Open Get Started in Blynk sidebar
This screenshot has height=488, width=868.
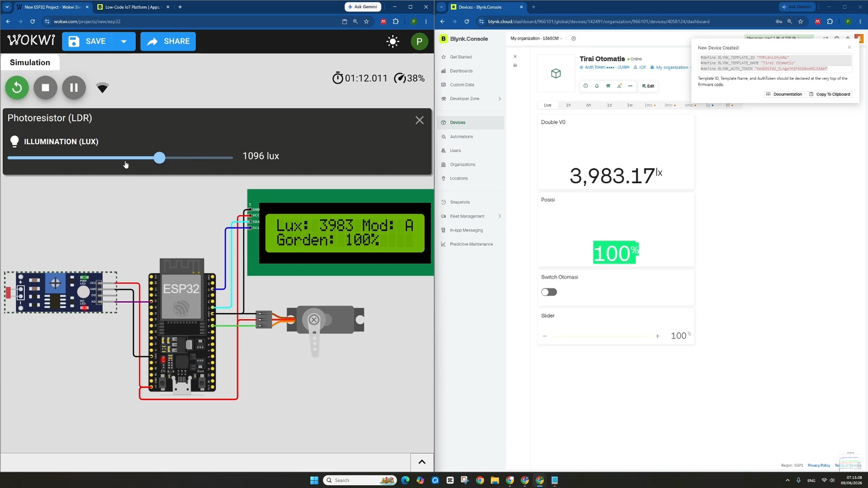click(461, 57)
